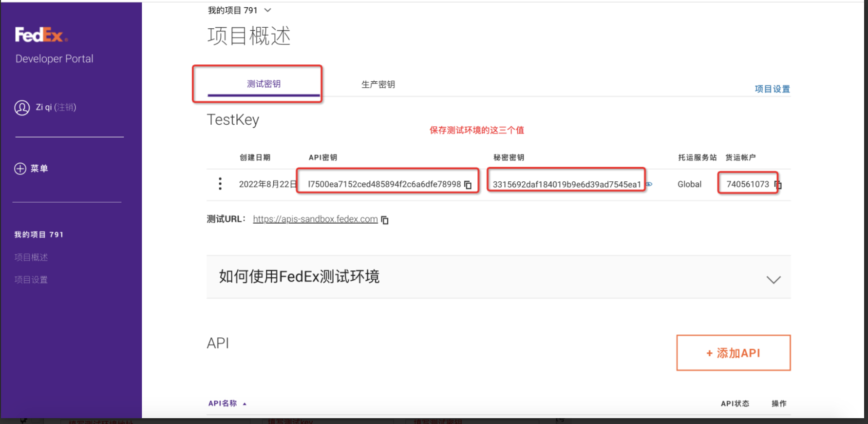Switch to the 生产密钥 tab

click(x=378, y=84)
